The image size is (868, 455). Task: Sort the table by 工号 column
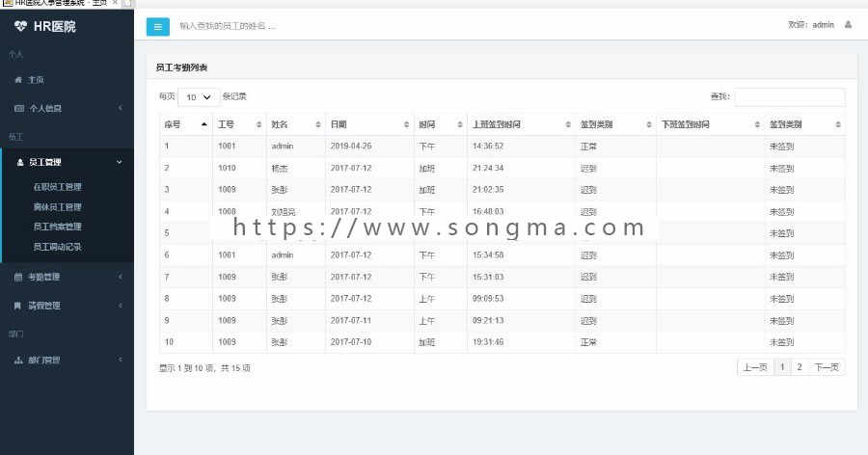click(240, 124)
